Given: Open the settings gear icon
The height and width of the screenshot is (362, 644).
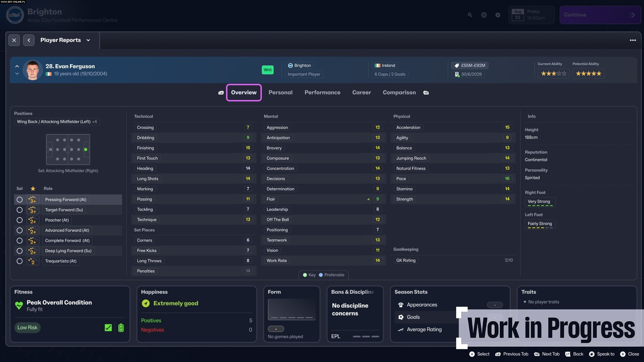Looking at the screenshot, I should click(498, 15).
